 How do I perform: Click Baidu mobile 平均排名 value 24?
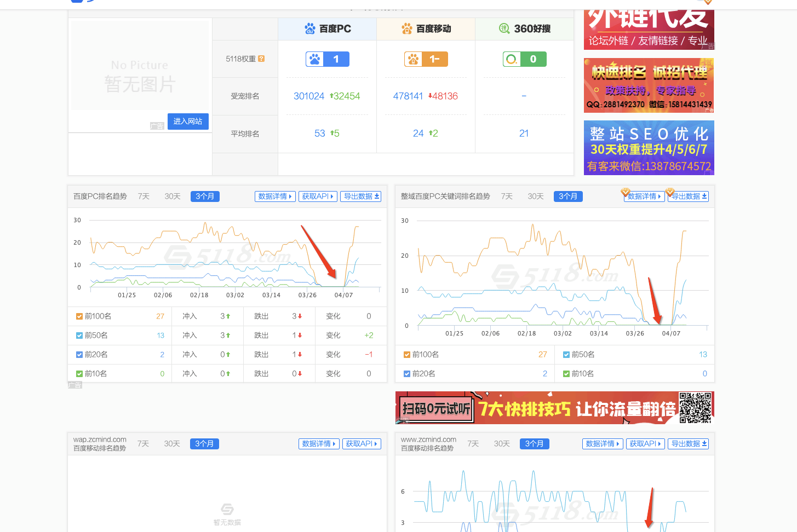418,134
